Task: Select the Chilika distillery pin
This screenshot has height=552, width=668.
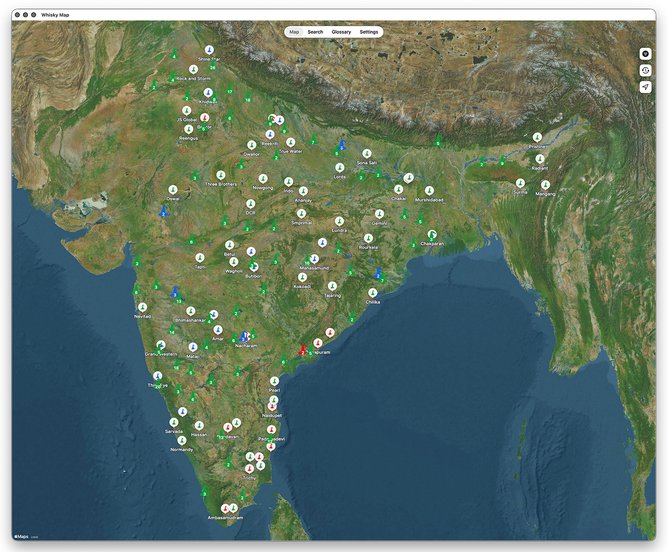Action: 373,293
